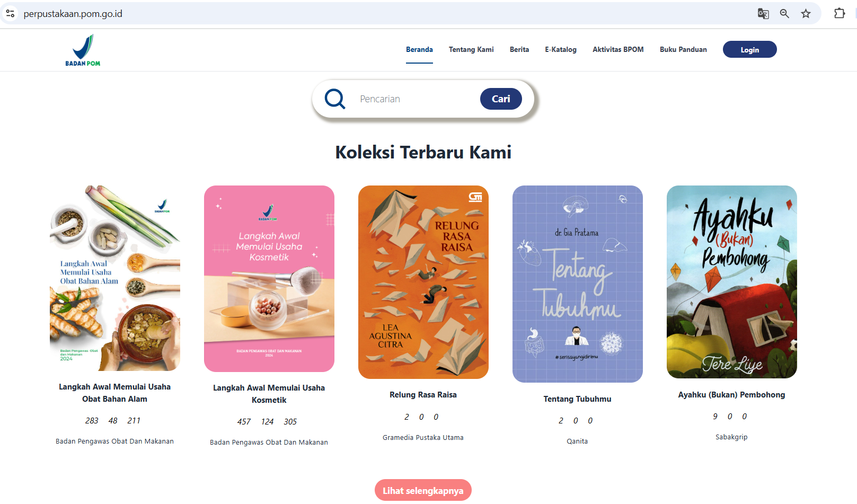Click the Cari search button

(x=501, y=99)
